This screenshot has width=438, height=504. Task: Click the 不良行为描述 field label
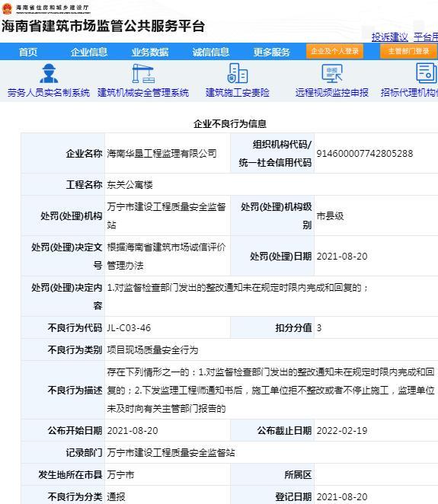(75, 390)
